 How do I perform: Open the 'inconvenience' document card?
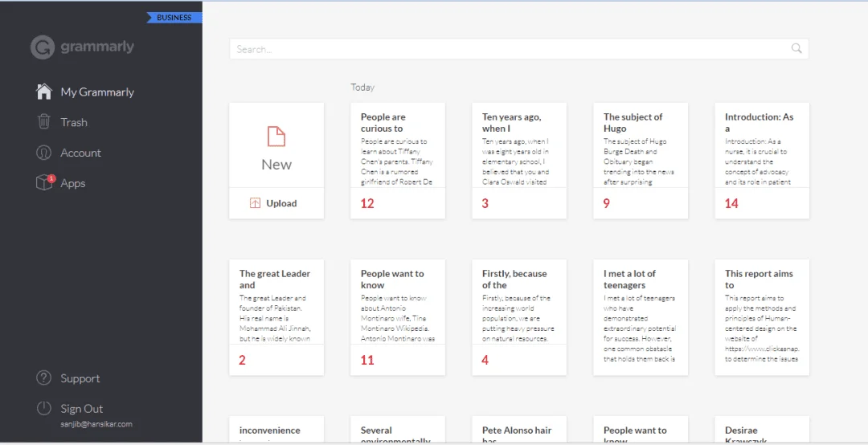tap(276, 430)
